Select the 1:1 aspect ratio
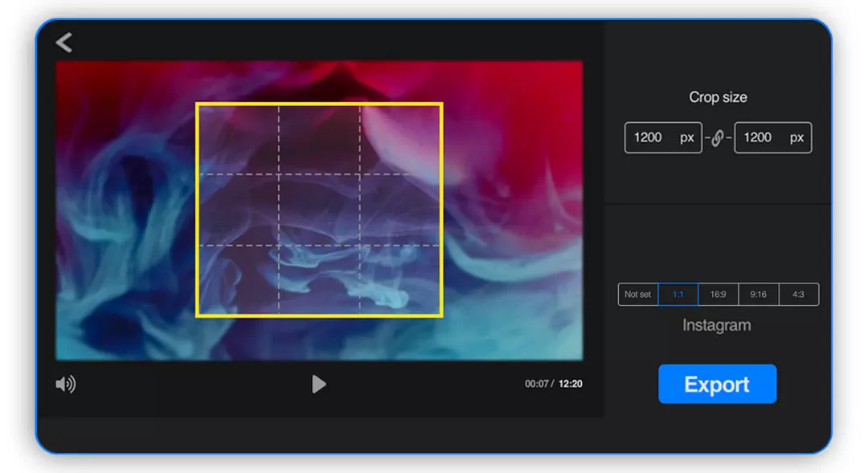This screenshot has width=868, height=473. (x=678, y=294)
